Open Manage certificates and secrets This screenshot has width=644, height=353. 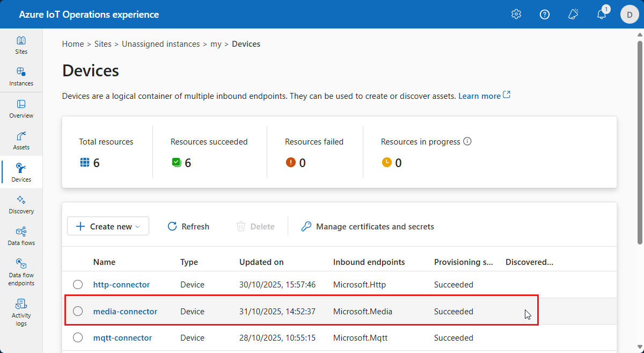click(x=368, y=226)
